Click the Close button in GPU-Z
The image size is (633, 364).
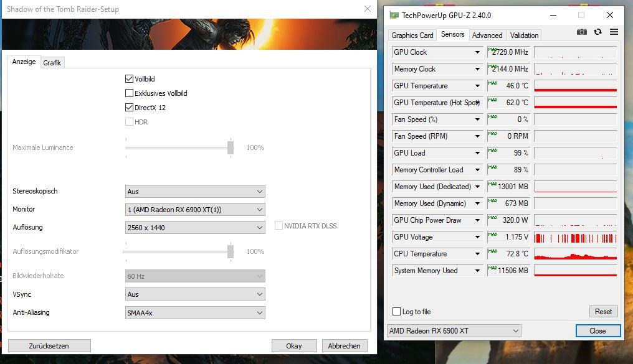coord(597,331)
